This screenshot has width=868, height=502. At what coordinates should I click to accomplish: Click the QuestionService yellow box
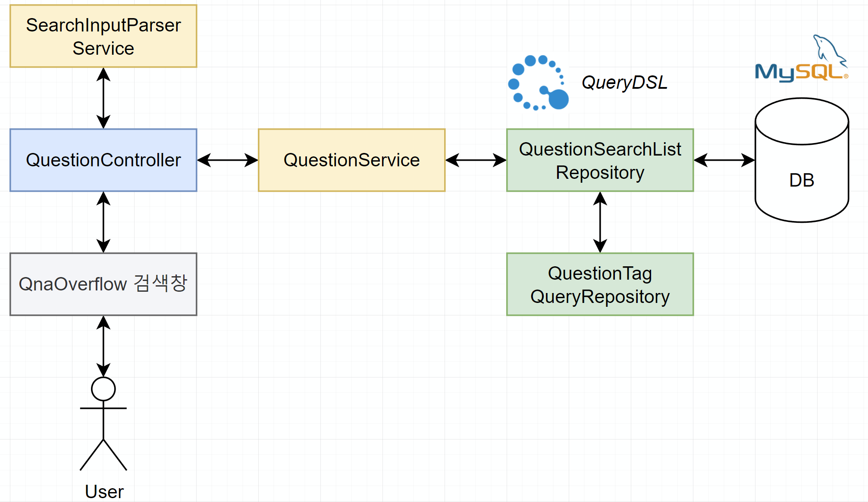(x=351, y=160)
